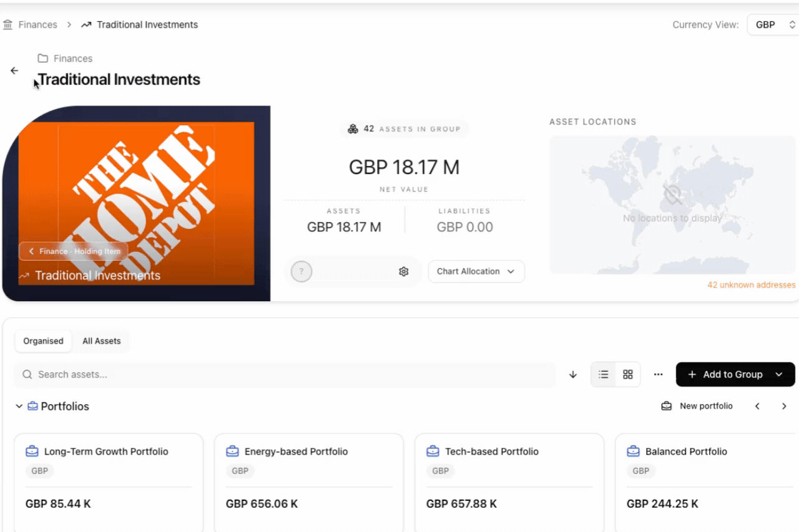Viewport: 799px width, 532px height.
Task: Click the Home Depot cover image
Action: pyautogui.click(x=136, y=204)
